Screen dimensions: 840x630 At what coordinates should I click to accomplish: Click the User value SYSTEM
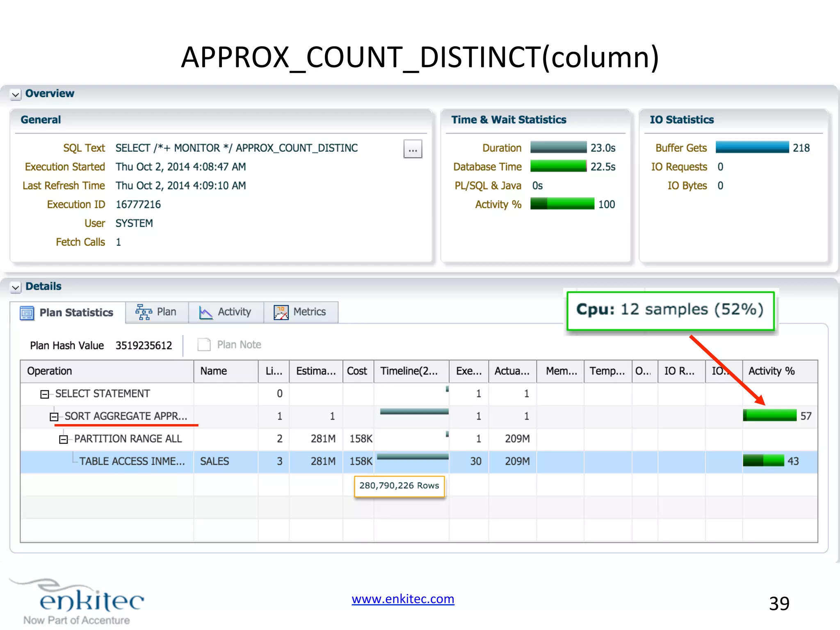pyautogui.click(x=134, y=223)
